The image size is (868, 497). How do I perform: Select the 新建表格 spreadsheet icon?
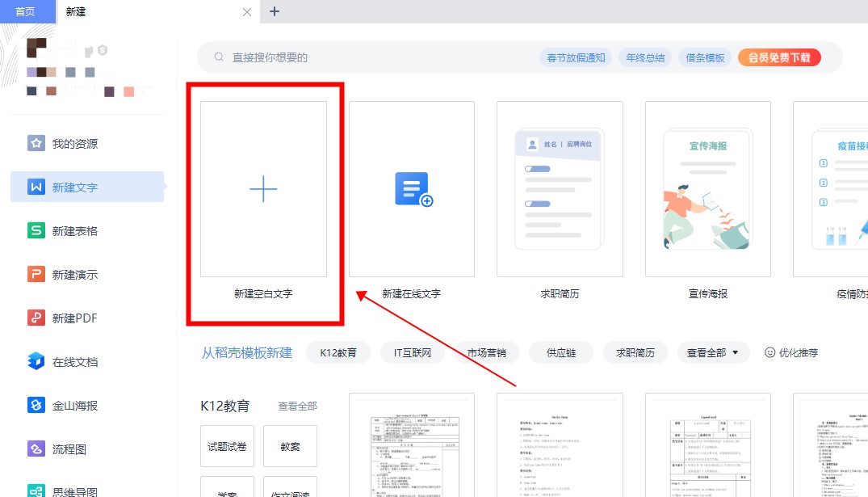[36, 230]
